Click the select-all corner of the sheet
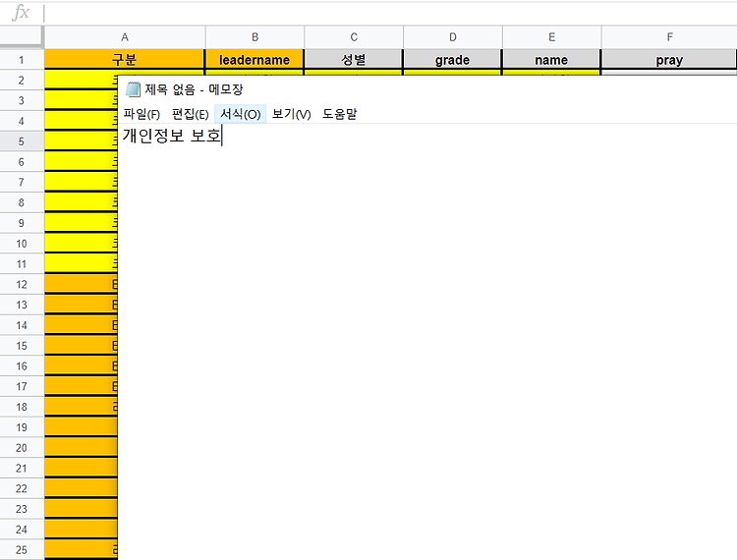 [x=22, y=37]
